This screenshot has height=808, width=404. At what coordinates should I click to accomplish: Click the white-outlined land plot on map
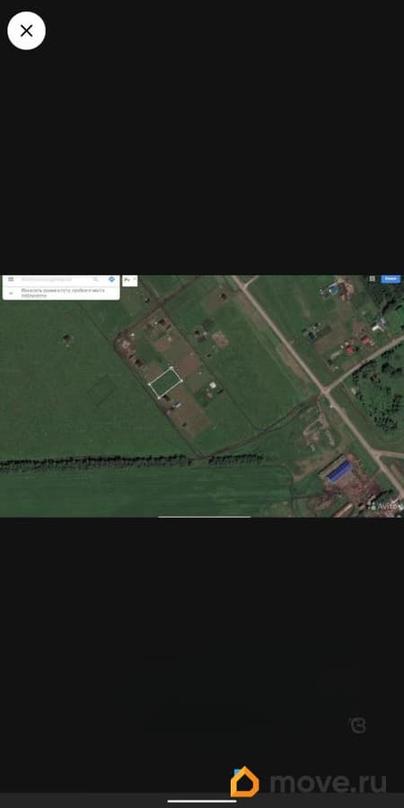(x=165, y=382)
